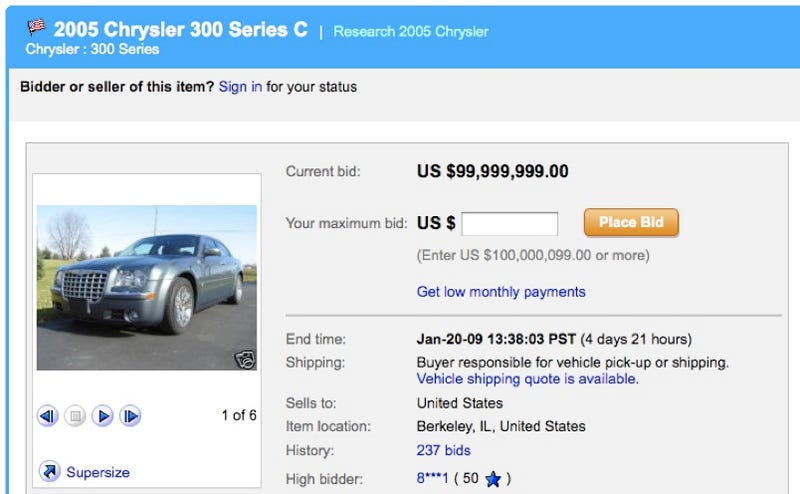Click the feedback score 50 next to bidder
Viewport: 800px width, 494px height.
(470, 478)
